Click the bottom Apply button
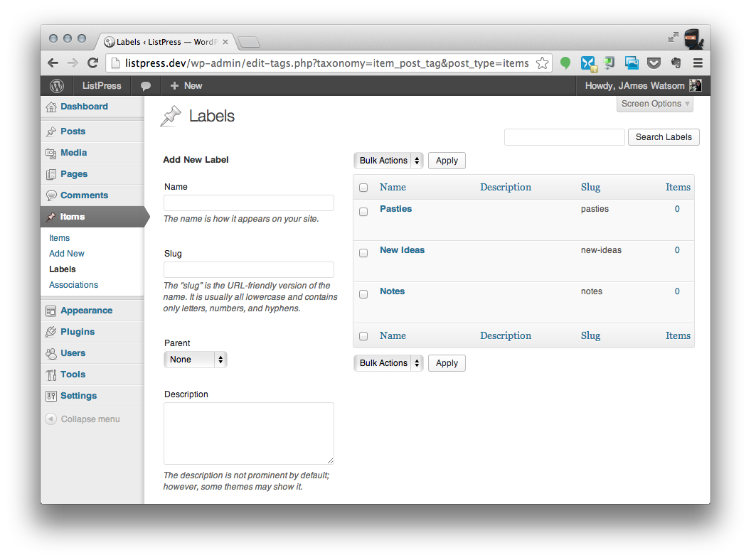The height and width of the screenshot is (560, 751). pos(447,363)
